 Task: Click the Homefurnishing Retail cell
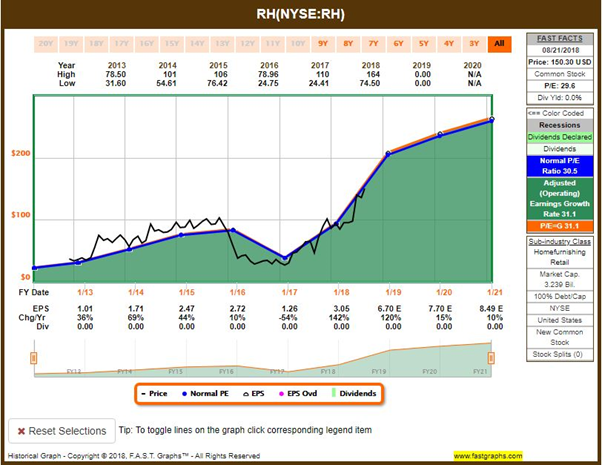point(560,257)
